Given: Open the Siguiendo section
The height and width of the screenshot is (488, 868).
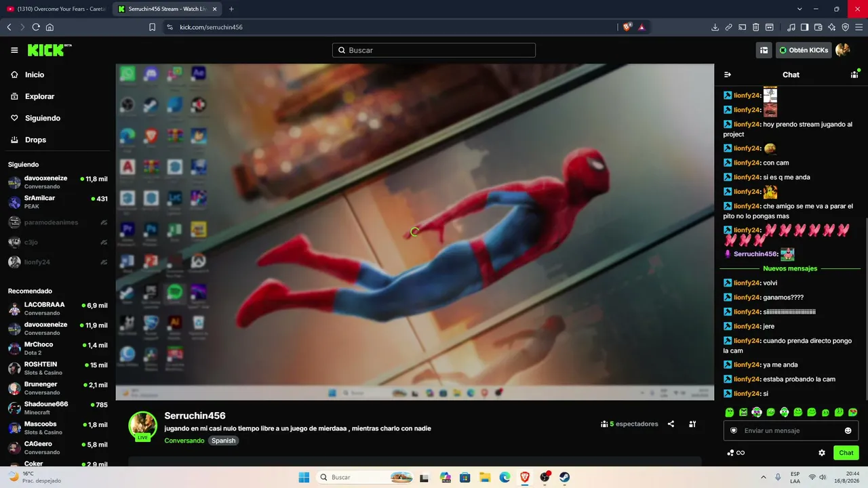Looking at the screenshot, I should [35, 118].
